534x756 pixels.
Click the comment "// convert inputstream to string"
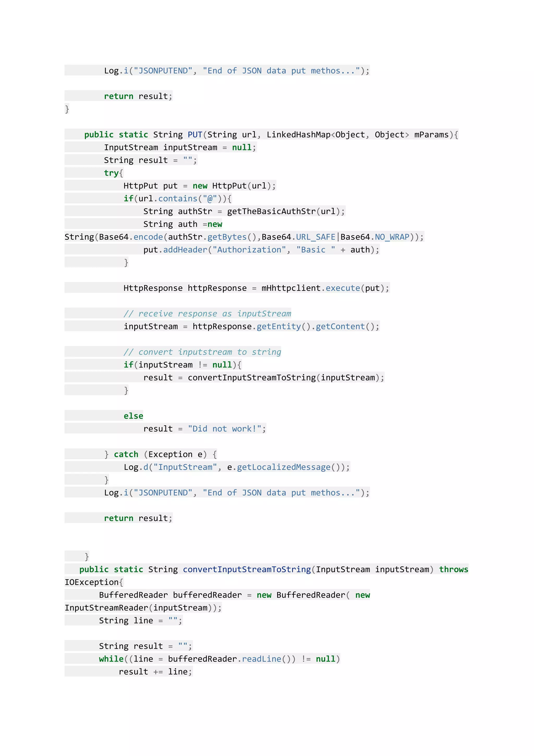[x=202, y=352]
